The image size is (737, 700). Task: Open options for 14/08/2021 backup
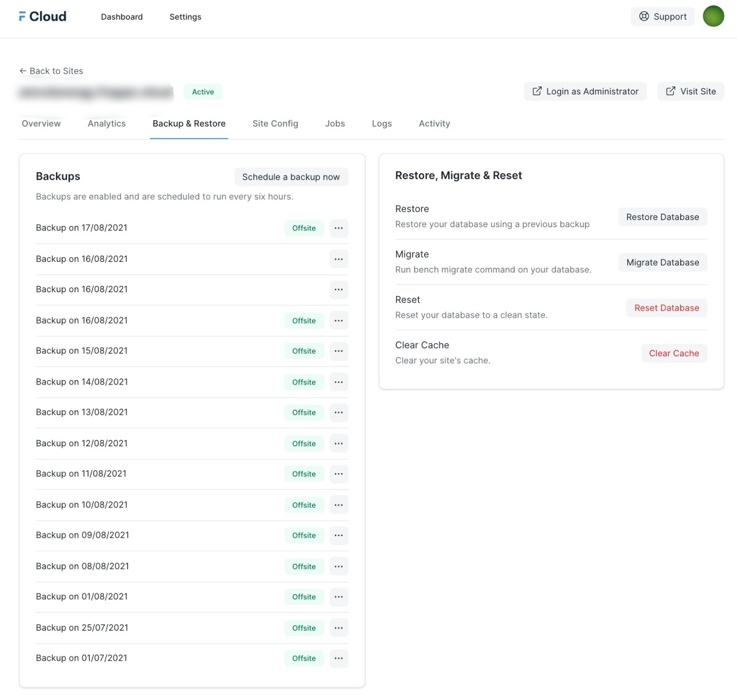point(338,382)
